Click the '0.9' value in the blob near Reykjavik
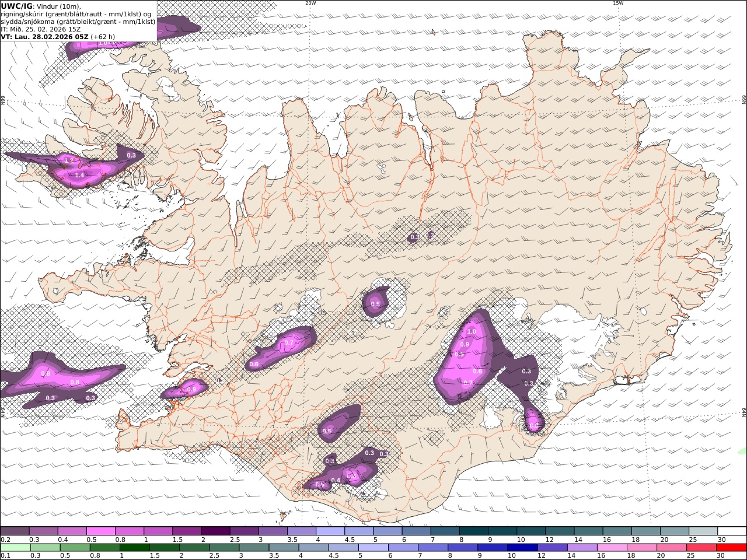747x560 pixels. (x=191, y=389)
